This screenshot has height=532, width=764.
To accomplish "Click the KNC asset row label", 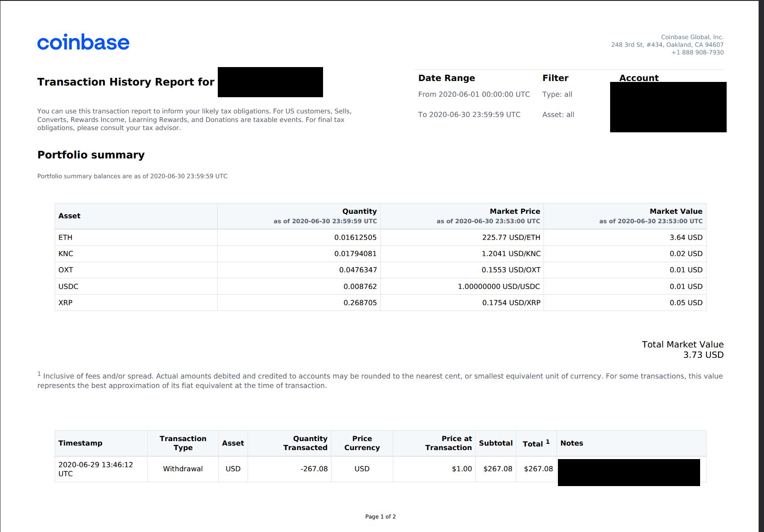I will (66, 254).
